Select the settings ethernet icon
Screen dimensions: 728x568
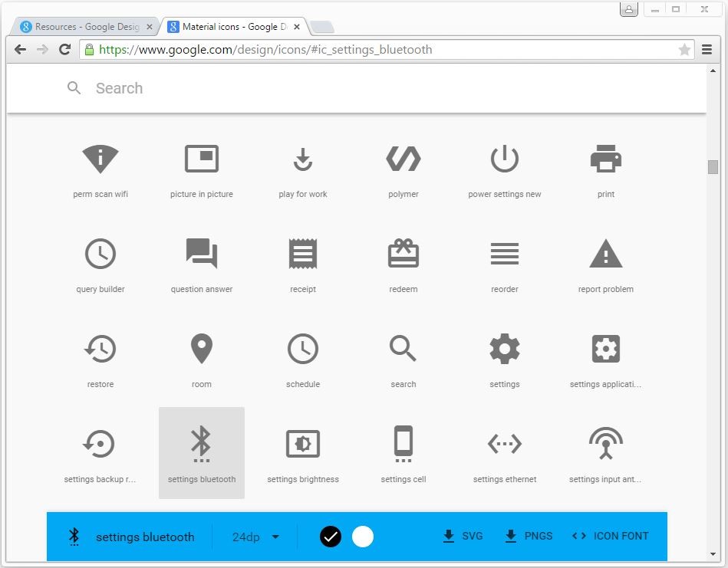(504, 443)
